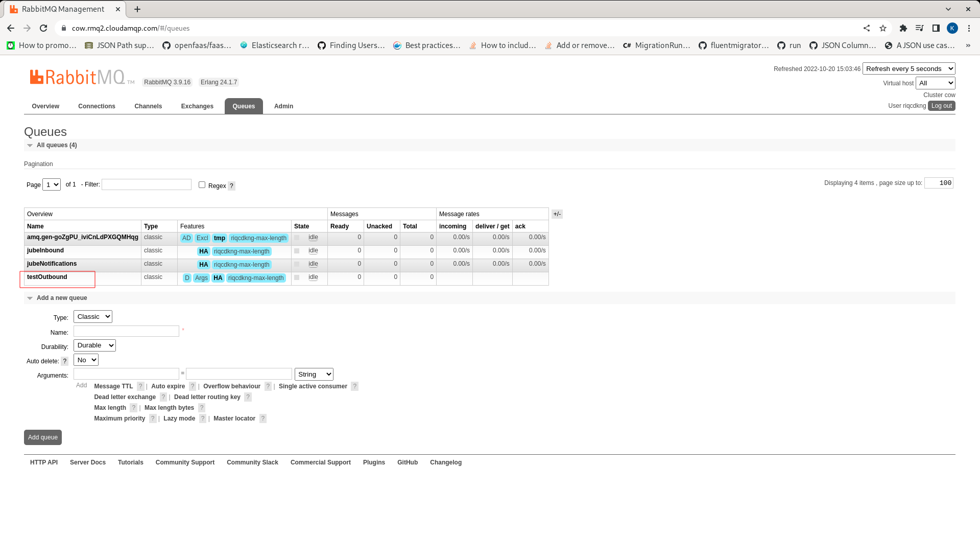This screenshot has width=980, height=536.
Task: Open the jubeNotifications queue link
Action: [52, 264]
